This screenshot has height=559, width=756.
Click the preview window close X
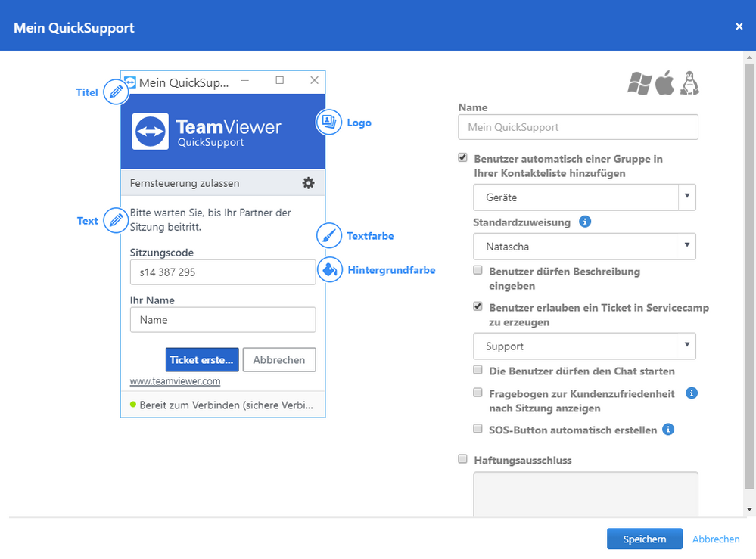(314, 80)
